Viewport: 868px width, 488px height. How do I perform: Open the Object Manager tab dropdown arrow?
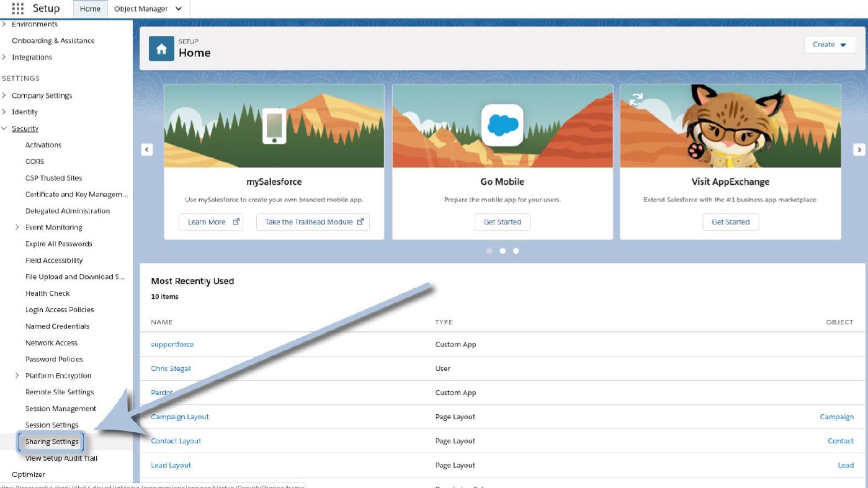pos(179,9)
